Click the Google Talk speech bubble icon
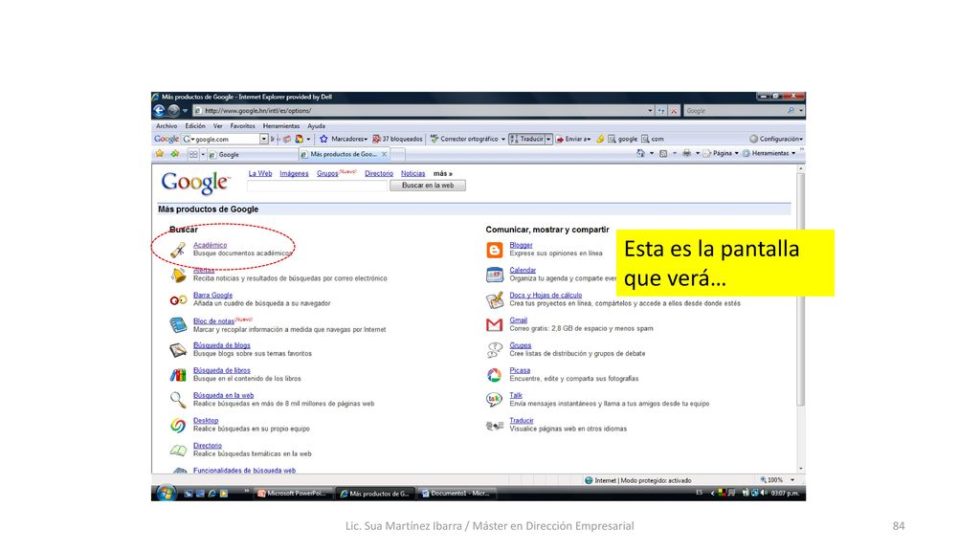The width and height of the screenshot is (980, 551). (x=495, y=400)
